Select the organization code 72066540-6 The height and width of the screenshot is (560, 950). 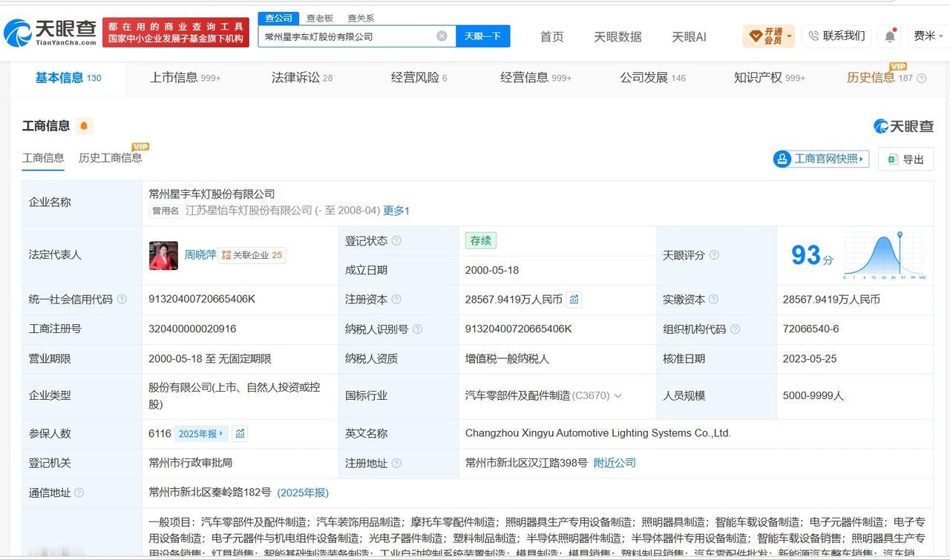(x=810, y=329)
